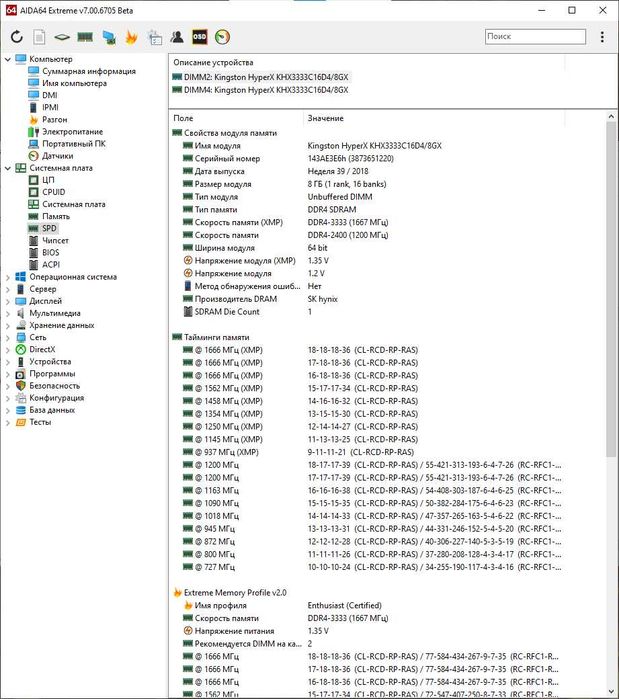Select Устройства in the tree
The image size is (619, 699).
coord(50,362)
